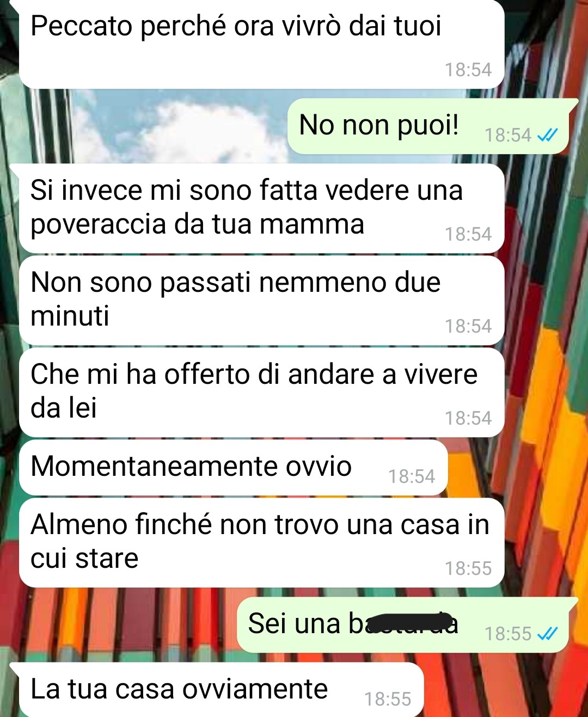Tap the blue double ticks on 'Sei una' message
588x717 pixels.
(547, 634)
